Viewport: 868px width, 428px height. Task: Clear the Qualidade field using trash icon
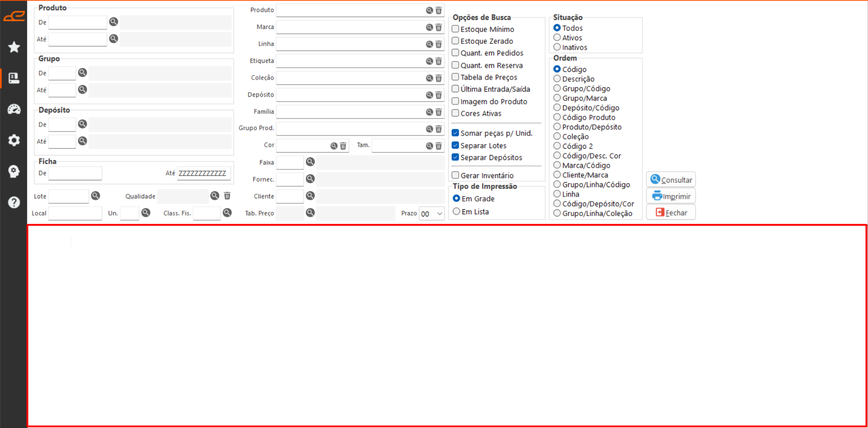tap(227, 196)
